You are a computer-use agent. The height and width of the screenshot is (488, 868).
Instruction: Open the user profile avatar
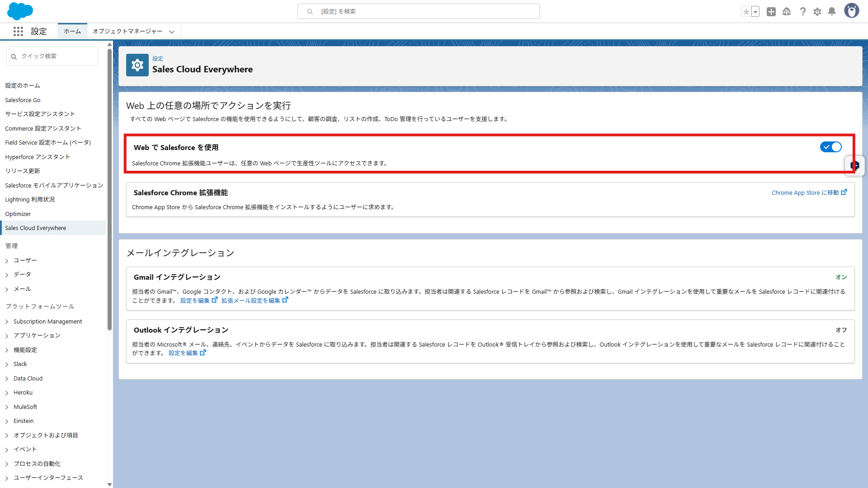coord(852,11)
